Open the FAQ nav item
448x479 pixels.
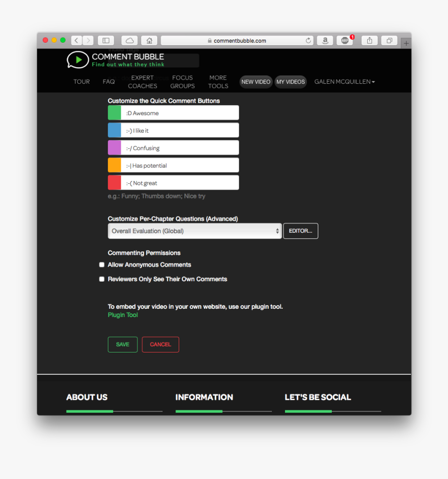pyautogui.click(x=109, y=82)
